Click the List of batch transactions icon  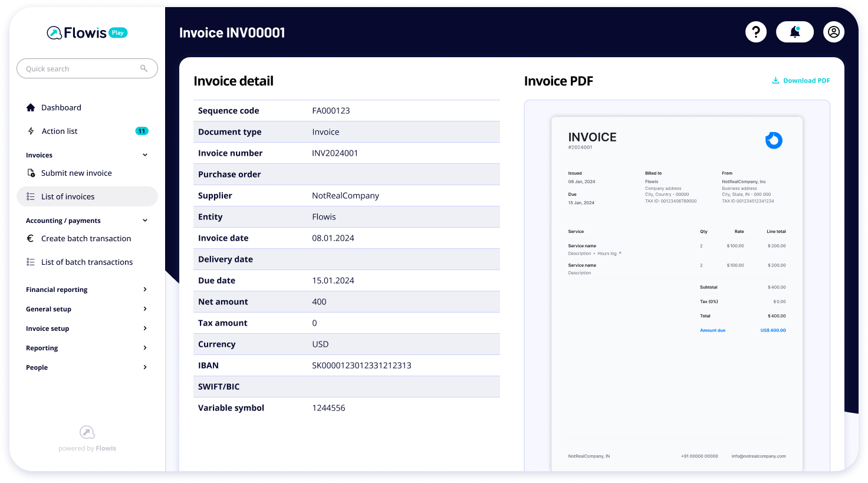click(31, 262)
